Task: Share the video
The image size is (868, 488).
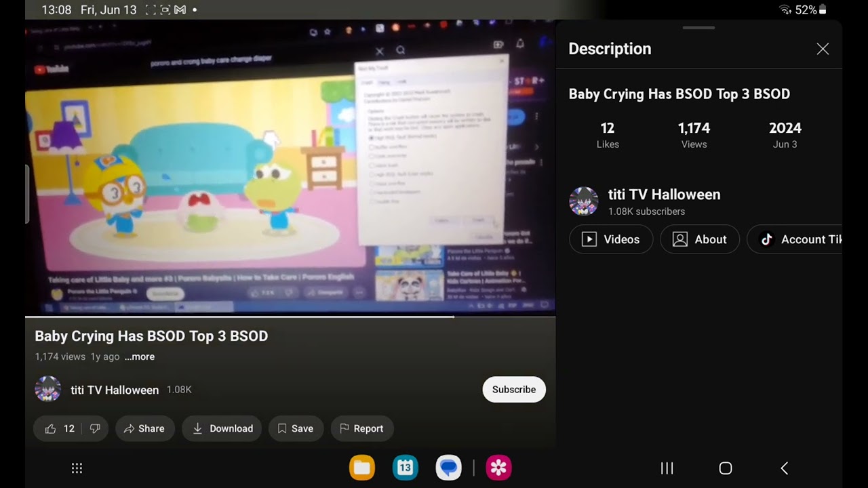Action: [x=144, y=428]
